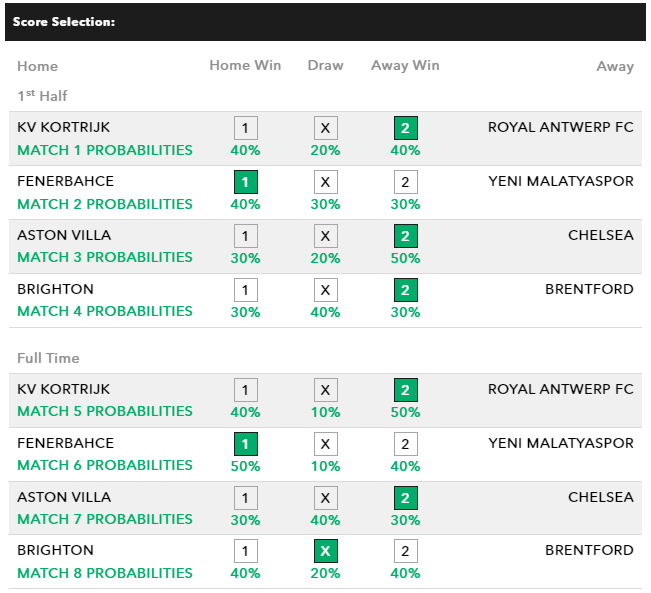The height and width of the screenshot is (593, 651).
Task: Select Home Win for Brighton 1st Half
Action: click(245, 290)
